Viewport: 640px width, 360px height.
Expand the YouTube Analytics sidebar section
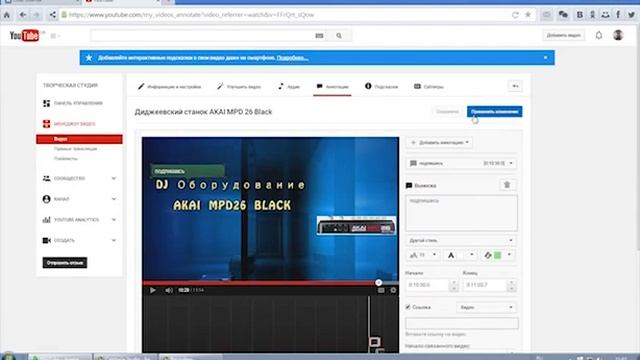coord(79,220)
